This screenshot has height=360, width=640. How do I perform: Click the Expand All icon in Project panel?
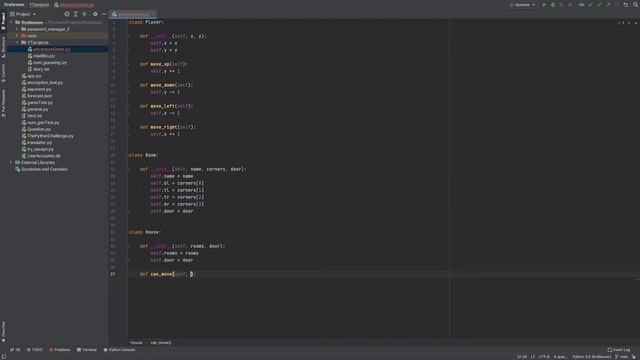pos(76,14)
